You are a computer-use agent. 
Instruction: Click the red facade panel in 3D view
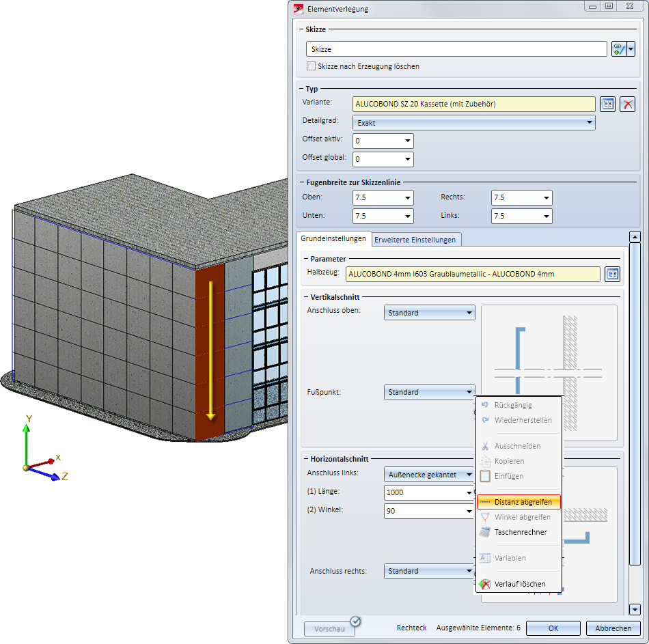click(x=210, y=352)
